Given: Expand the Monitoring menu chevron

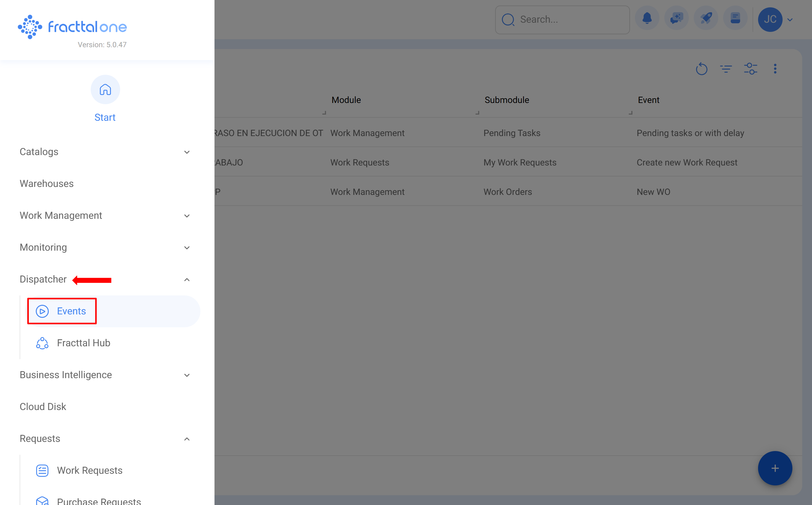Looking at the screenshot, I should pos(187,248).
